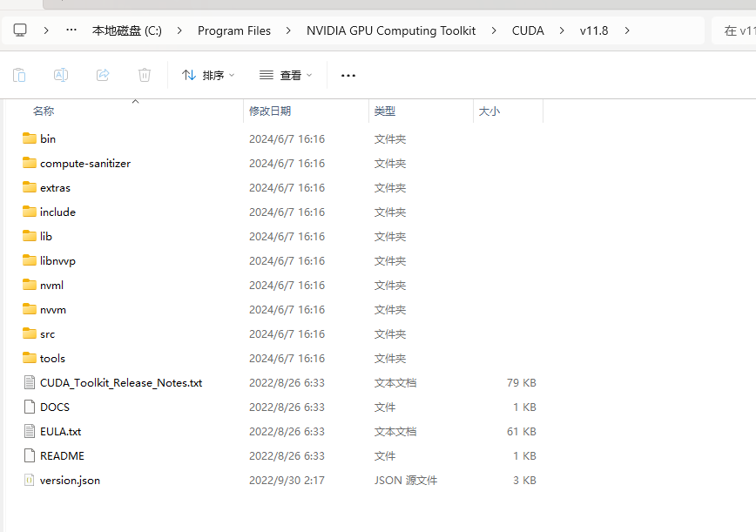
Task: Expand the chevron after 本地磁盘 (C:)
Action: coord(179,30)
